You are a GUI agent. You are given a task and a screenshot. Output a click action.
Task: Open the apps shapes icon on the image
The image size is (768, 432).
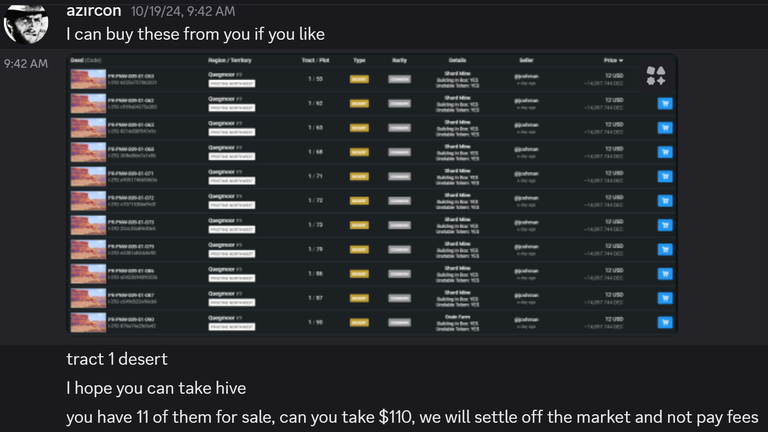coord(656,76)
